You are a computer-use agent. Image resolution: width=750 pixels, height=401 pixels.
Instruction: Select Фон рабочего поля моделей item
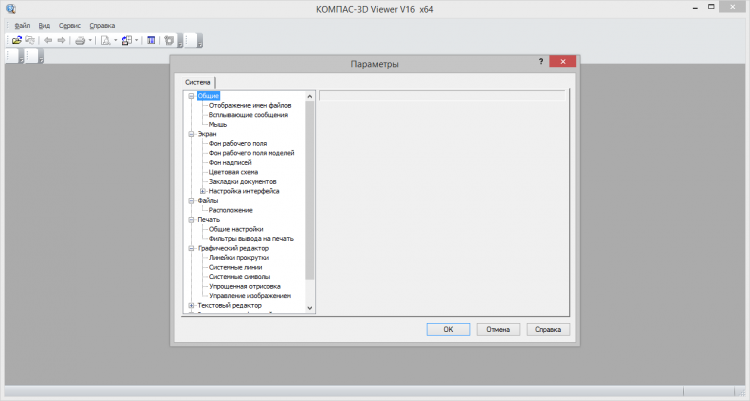coord(251,153)
